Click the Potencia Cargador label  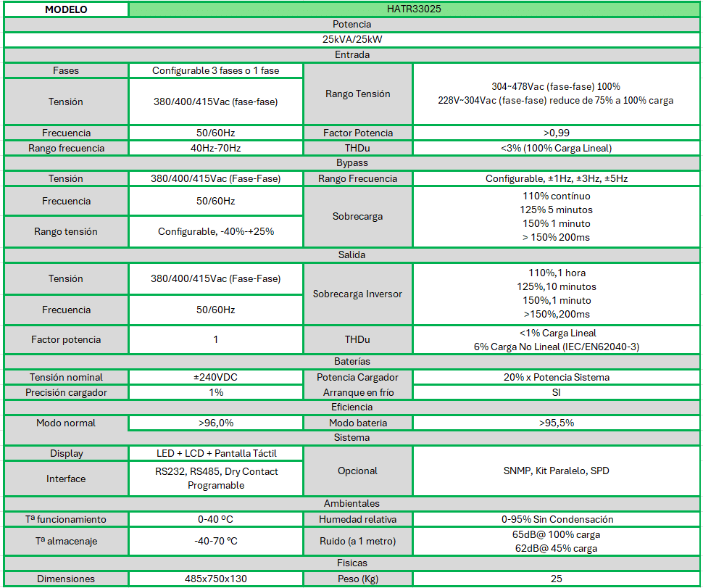[x=358, y=377]
